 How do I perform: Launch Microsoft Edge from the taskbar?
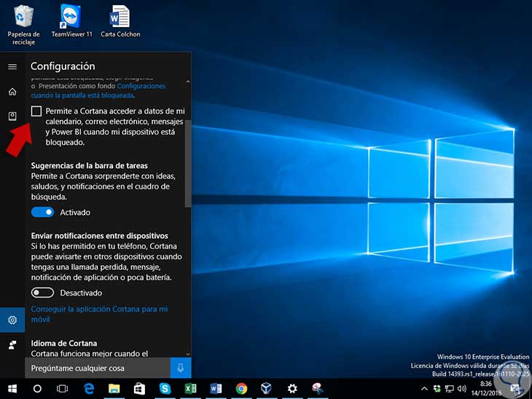89,389
